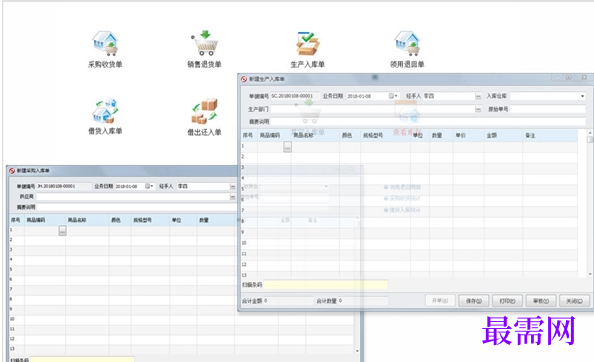Screen dimensions: 594x362
Task: Maximize the 新建生产入库单 window
Action: [569, 77]
